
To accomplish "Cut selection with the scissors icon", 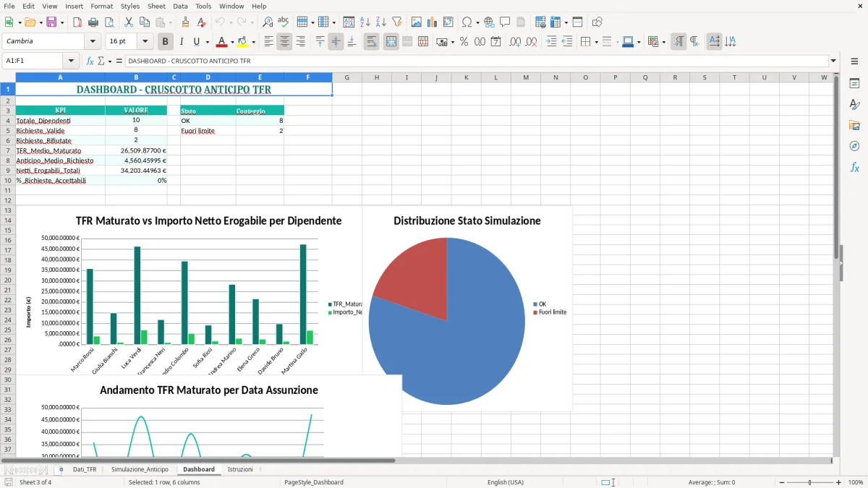I will [128, 22].
